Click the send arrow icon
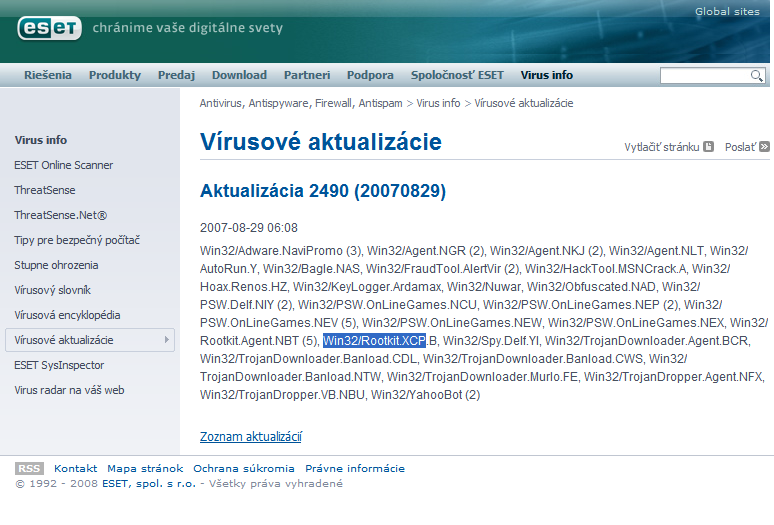Image resolution: width=774 pixels, height=525 pixels. (x=764, y=146)
